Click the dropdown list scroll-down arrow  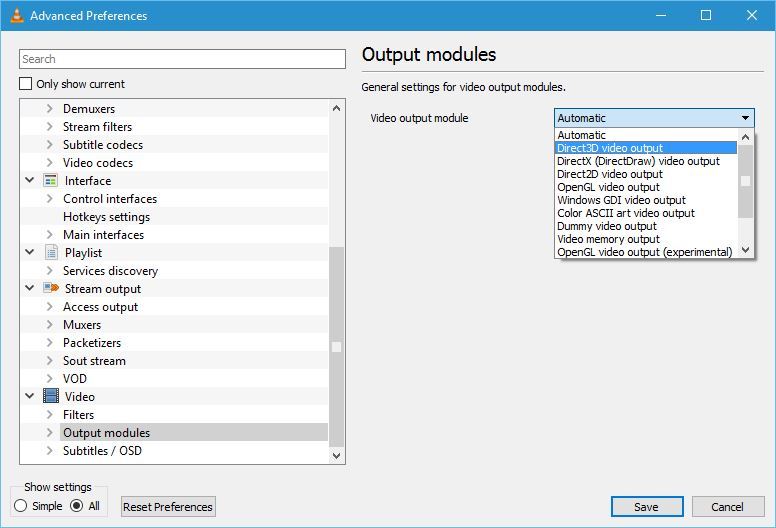click(746, 250)
